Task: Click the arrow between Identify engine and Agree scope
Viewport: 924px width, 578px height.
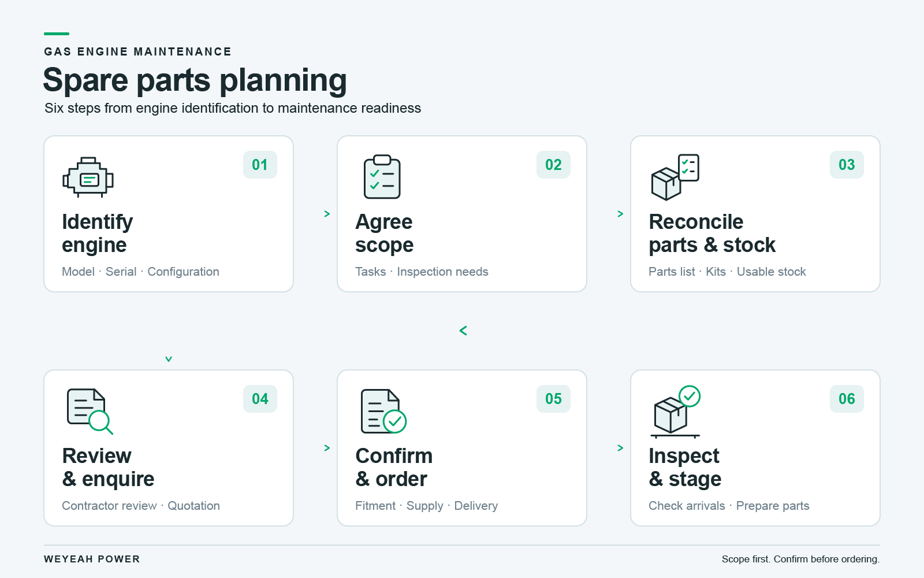Action: 327,214
